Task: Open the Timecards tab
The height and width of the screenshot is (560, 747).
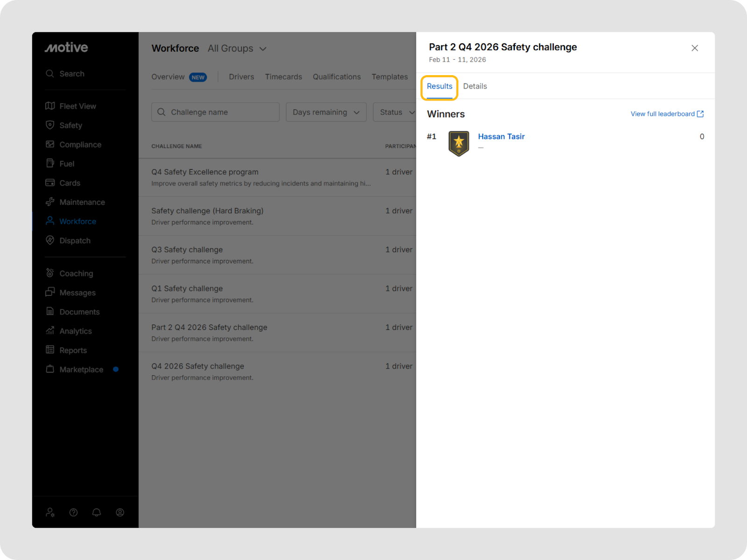Action: 283,77
